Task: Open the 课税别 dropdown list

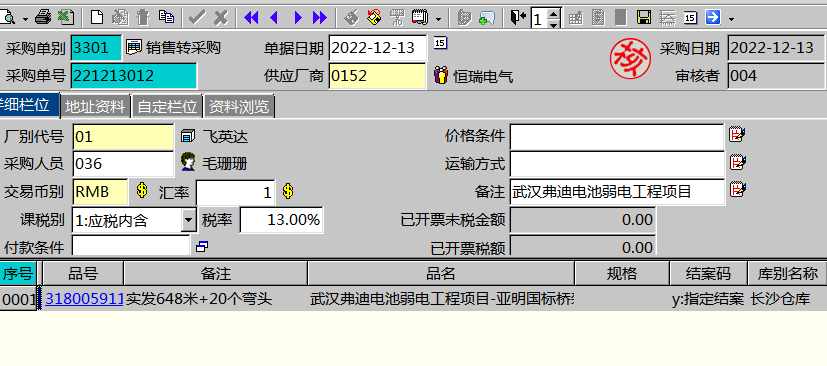Action: tap(189, 220)
